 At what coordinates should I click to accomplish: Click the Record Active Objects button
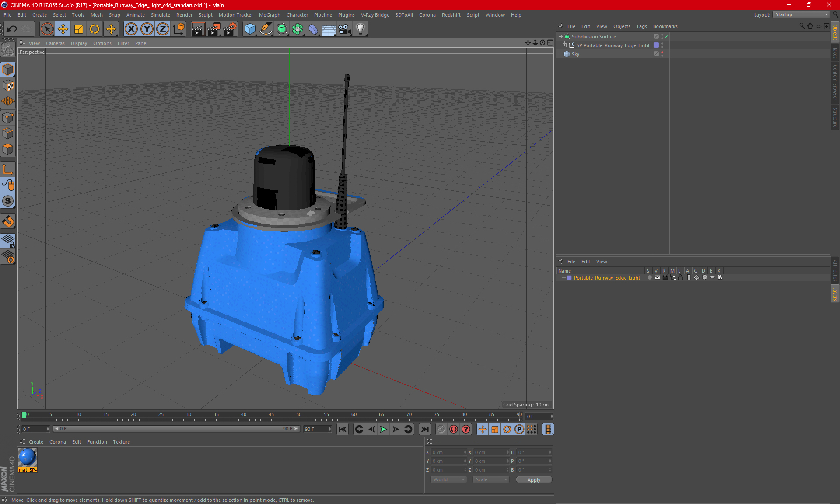coord(441,430)
